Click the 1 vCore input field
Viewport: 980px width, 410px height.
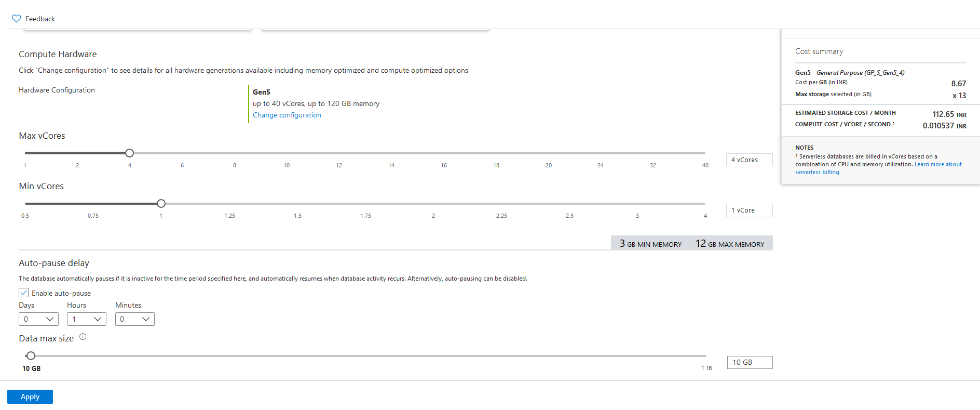tap(749, 210)
